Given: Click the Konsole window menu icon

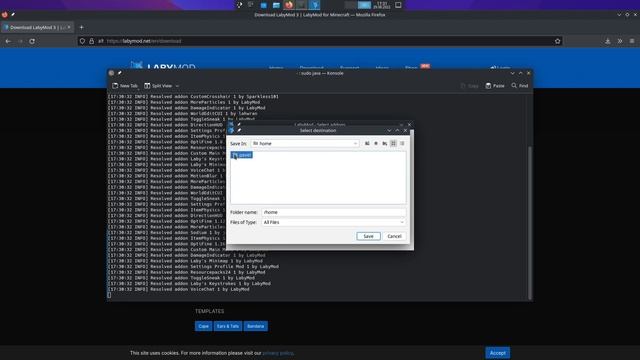Looking at the screenshot, I should (111, 73).
